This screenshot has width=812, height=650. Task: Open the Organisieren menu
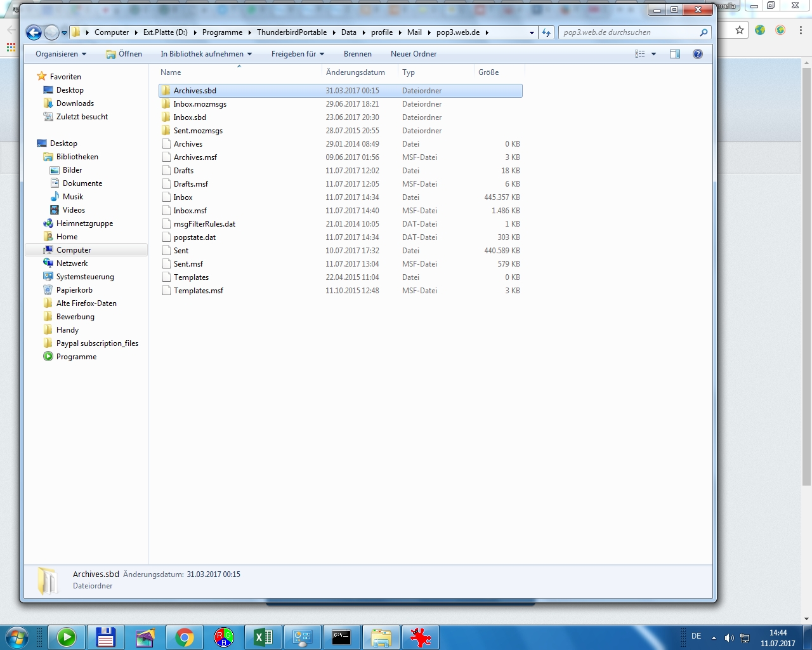tap(61, 54)
